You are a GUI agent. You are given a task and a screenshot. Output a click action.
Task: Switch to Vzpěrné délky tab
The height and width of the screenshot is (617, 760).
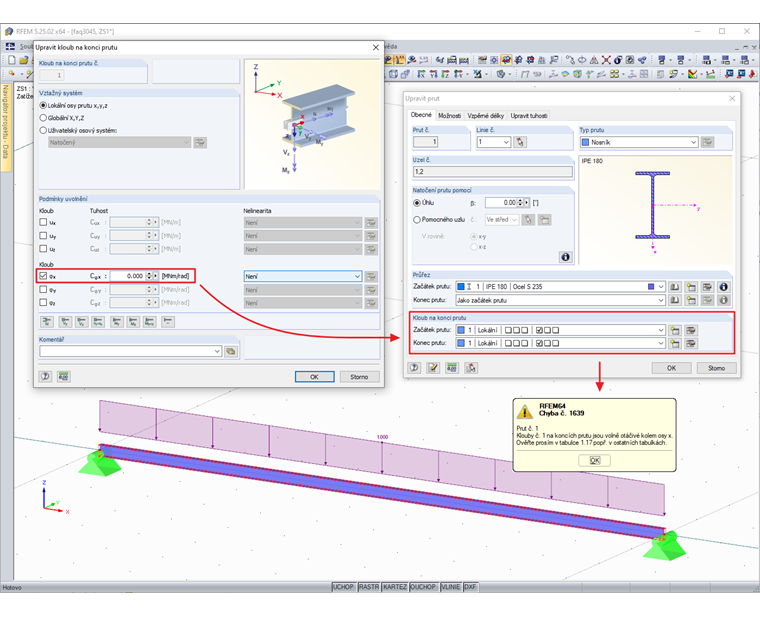point(486,116)
